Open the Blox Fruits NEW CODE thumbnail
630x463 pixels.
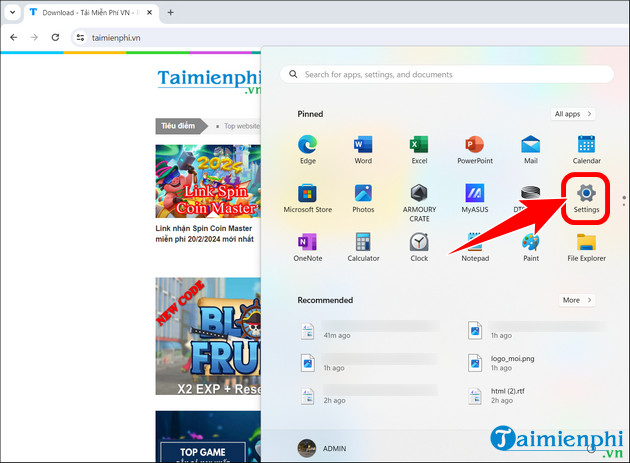[208, 336]
